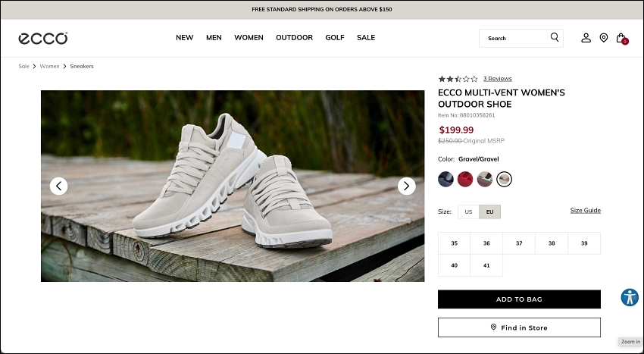Viewport: 644px width, 354px height.
Task: Select the Gravel color swatch
Action: (504, 179)
